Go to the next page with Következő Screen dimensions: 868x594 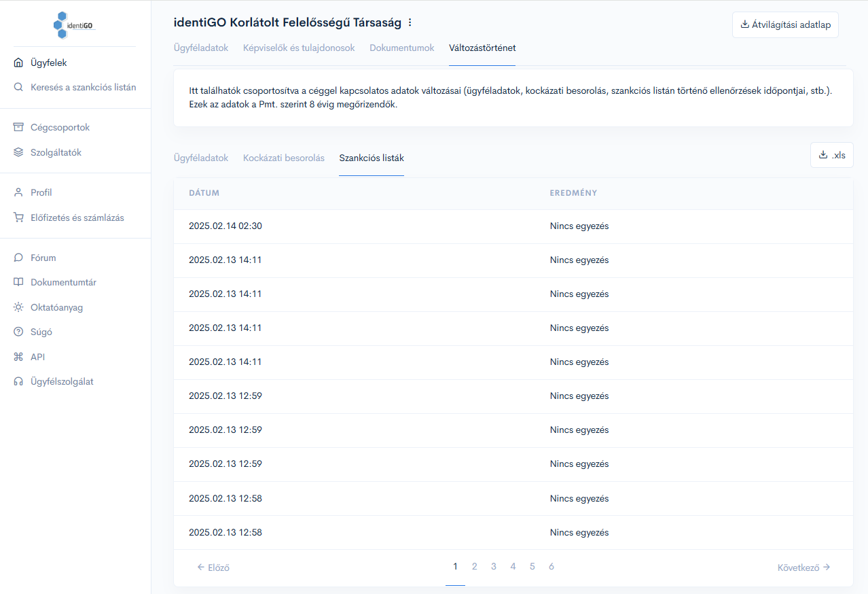pos(804,567)
